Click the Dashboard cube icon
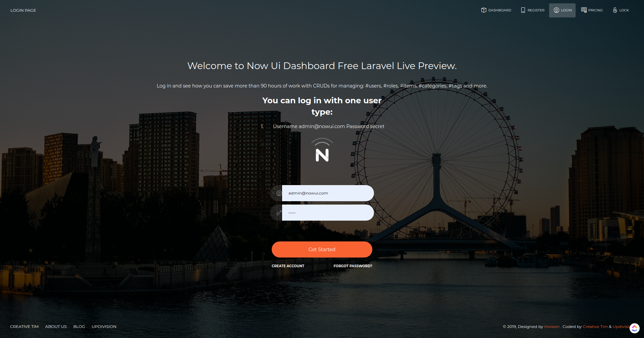Image resolution: width=644 pixels, height=338 pixels. tap(483, 10)
